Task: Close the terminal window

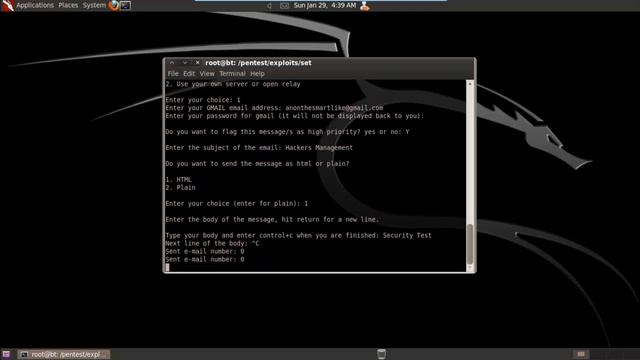Action: [x=197, y=62]
